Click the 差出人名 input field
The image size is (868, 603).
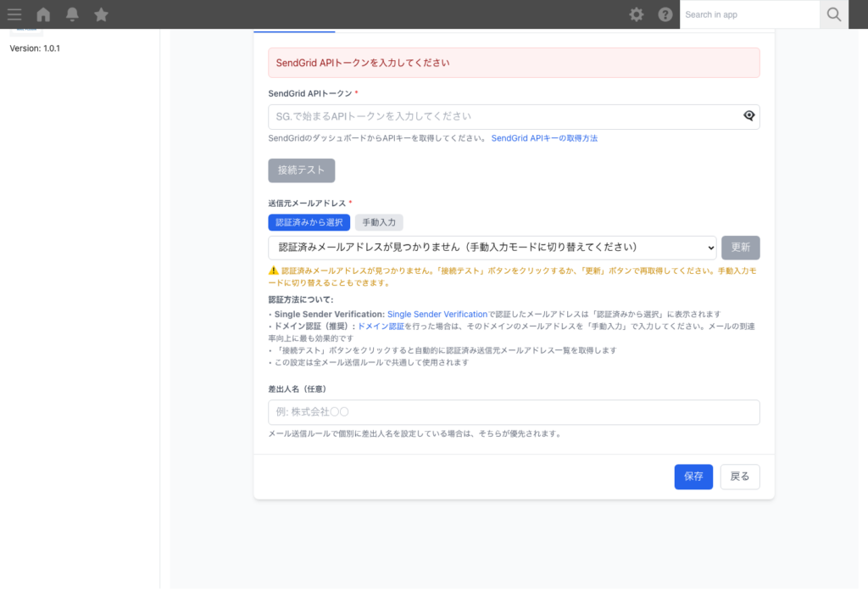click(513, 412)
